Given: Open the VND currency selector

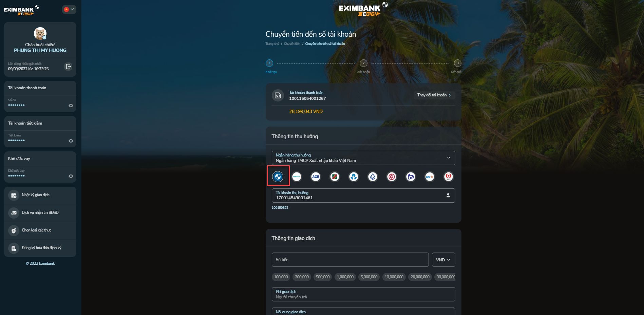Looking at the screenshot, I should click(x=443, y=260).
